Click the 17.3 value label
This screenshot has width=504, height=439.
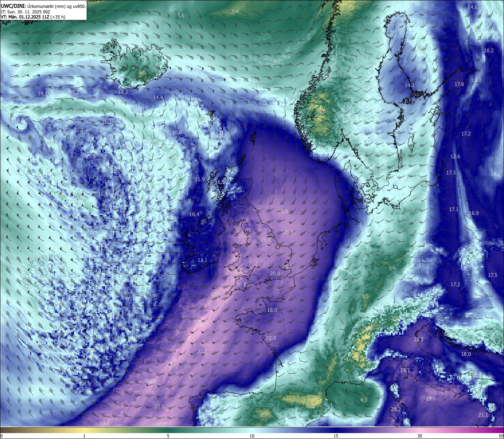click(451, 173)
